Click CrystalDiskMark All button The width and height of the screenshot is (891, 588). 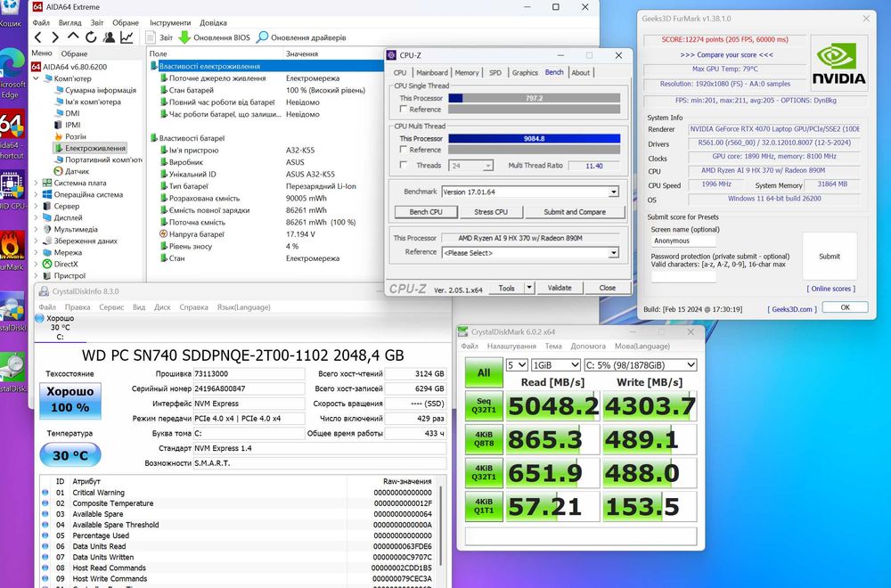click(484, 372)
